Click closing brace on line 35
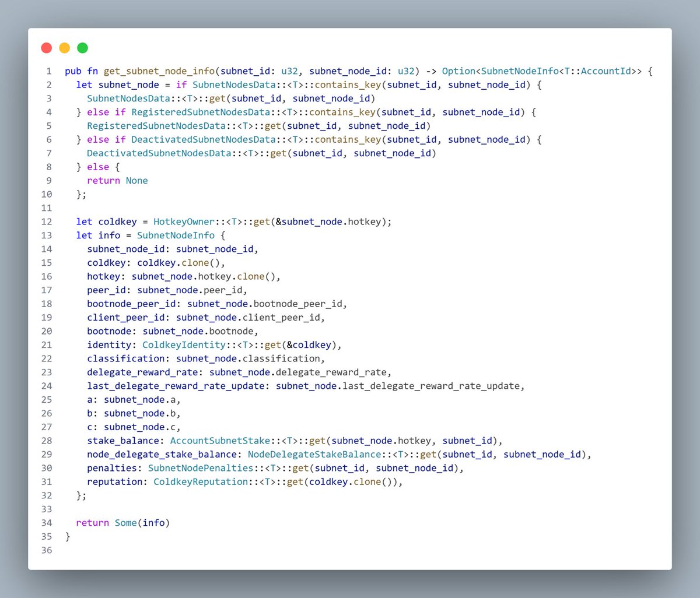Screen dimensions: 700x598 pyautogui.click(x=68, y=537)
